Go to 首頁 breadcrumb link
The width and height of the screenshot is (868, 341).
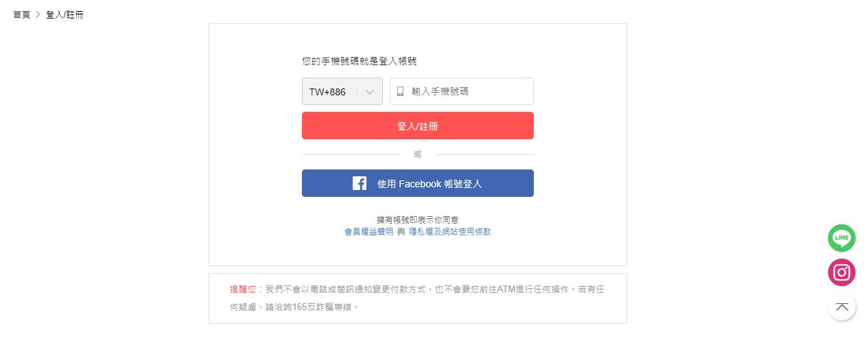(x=21, y=14)
